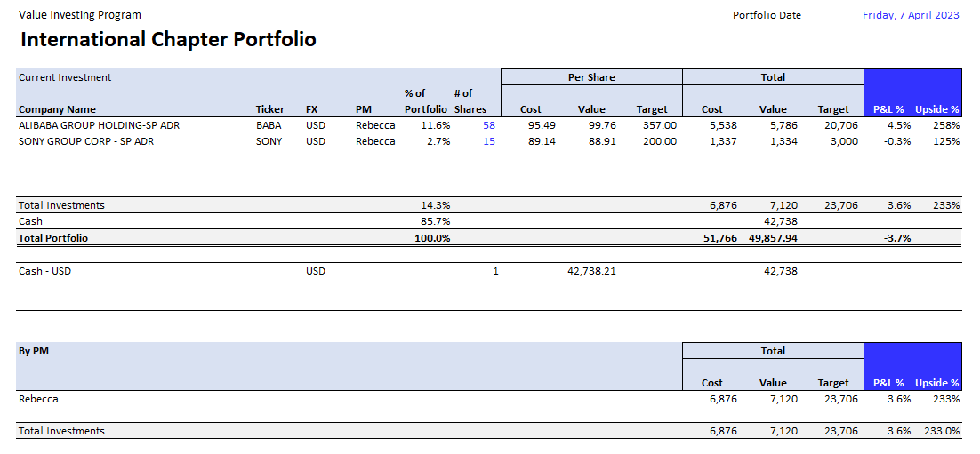
Task: Click Alibaba P&L 4.5% cell
Action: (899, 125)
